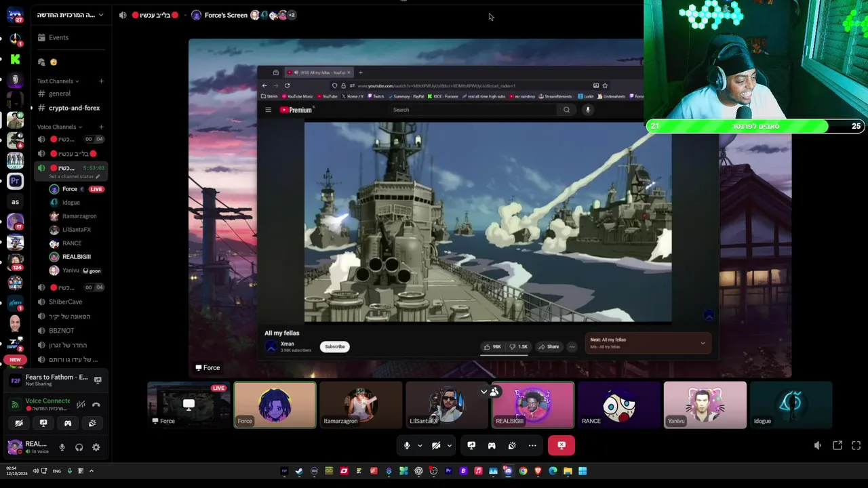868x488 pixels.
Task: Join the ShiberCave voice channel
Action: click(71, 302)
